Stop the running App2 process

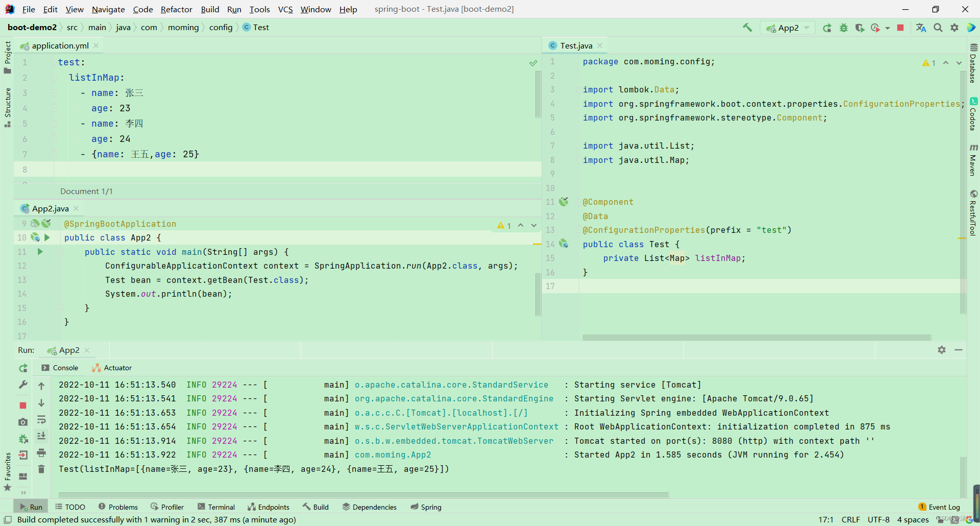(x=900, y=28)
